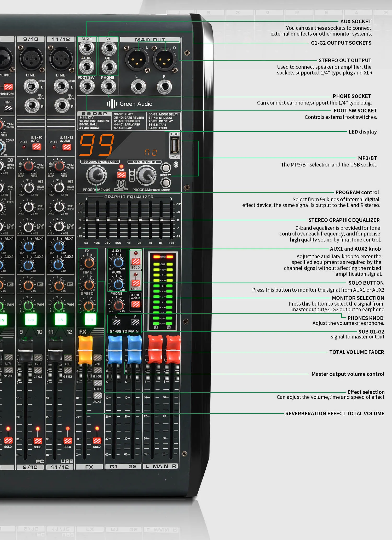Image resolution: width=392 pixels, height=540 pixels.
Task: Toggle the L/R G1-2 monitor selection button
Action: [136, 304]
